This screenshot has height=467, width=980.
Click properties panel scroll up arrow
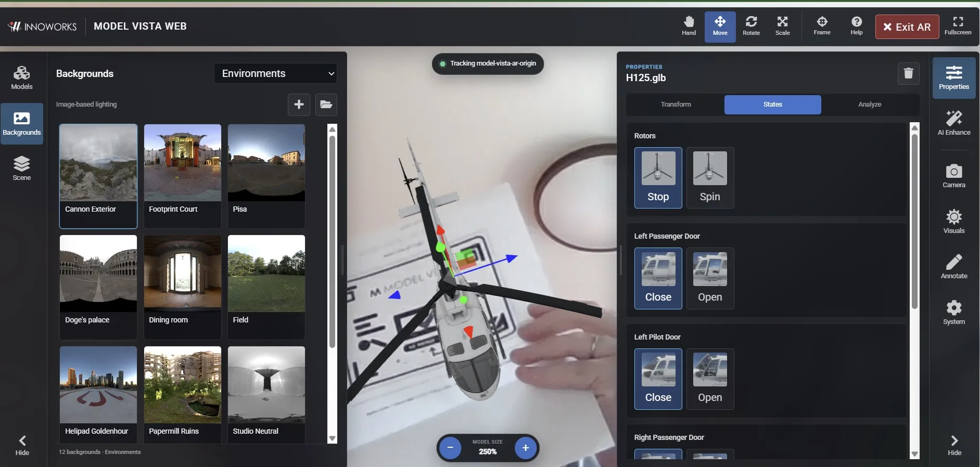point(914,127)
